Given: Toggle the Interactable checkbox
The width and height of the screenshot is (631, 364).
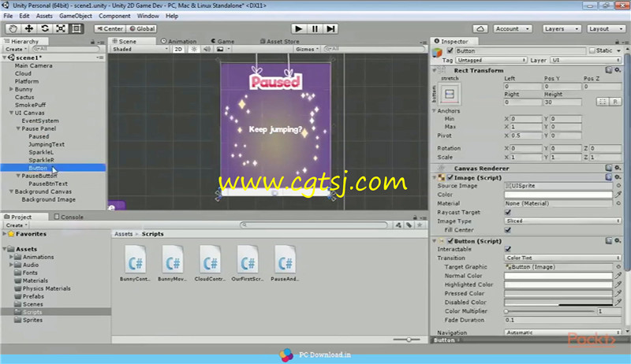Looking at the screenshot, I should [x=508, y=249].
